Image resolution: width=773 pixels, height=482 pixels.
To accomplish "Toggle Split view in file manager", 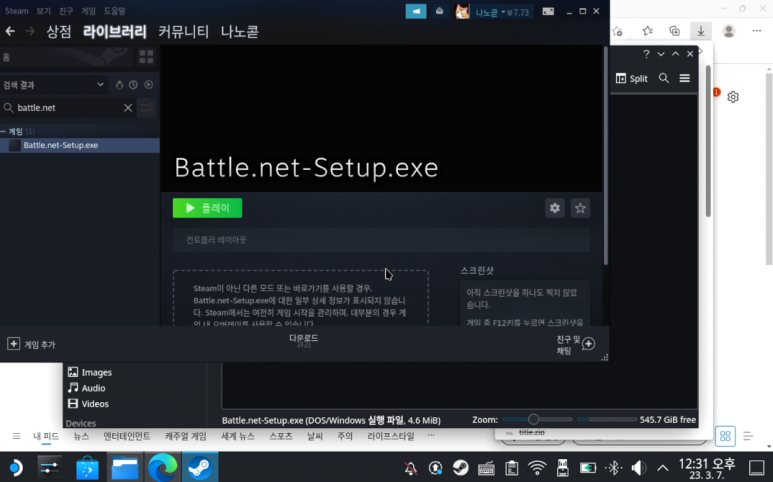I will point(632,78).
